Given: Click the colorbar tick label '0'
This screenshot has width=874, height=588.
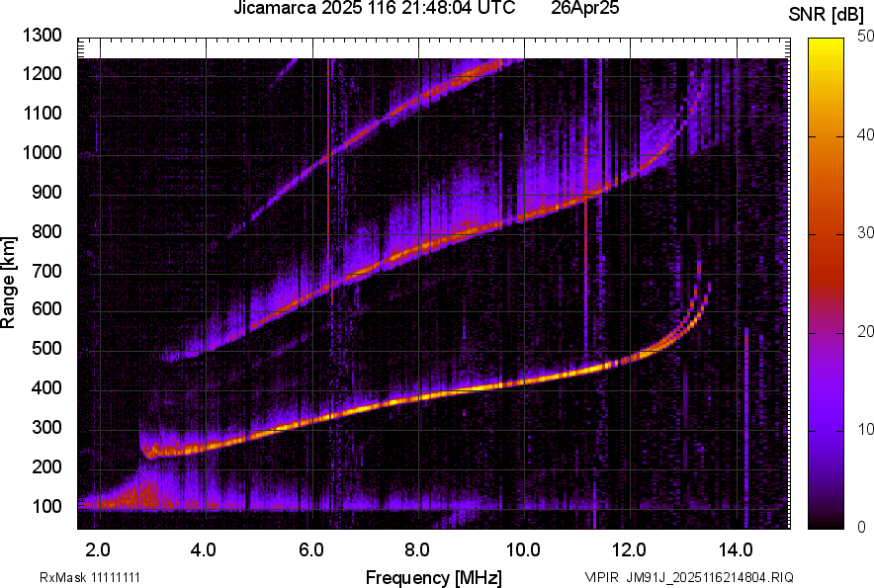Looking at the screenshot, I should coord(862,527).
